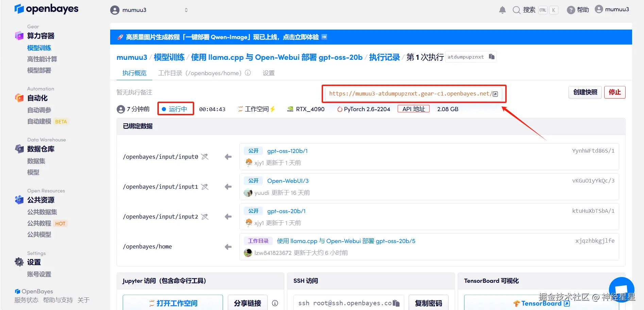Viewport: 644px width, 310px height.
Task: Open the gpt-oss-120b/1 dataset link
Action: [x=287, y=151]
